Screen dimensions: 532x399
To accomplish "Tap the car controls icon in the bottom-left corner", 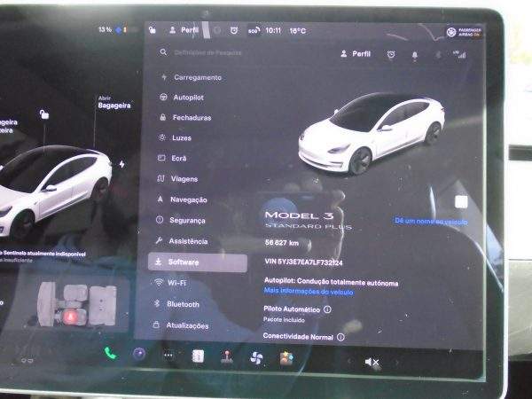I will 27,360.
